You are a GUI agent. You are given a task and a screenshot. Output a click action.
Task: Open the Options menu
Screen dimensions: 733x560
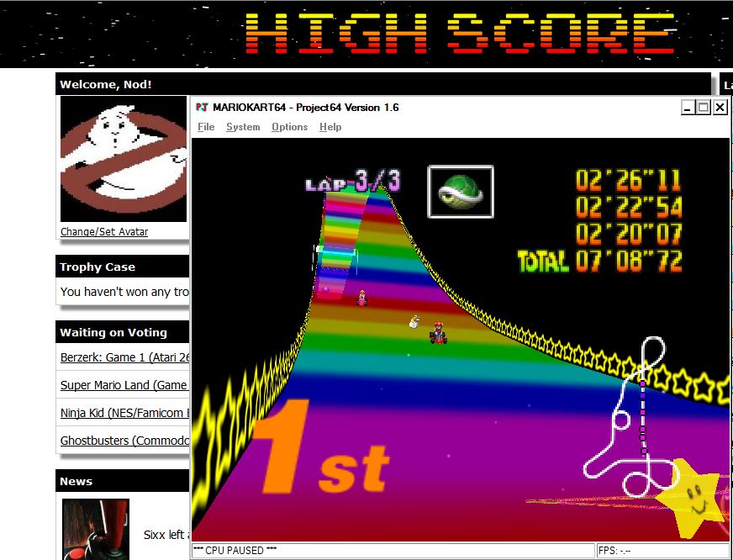point(289,127)
